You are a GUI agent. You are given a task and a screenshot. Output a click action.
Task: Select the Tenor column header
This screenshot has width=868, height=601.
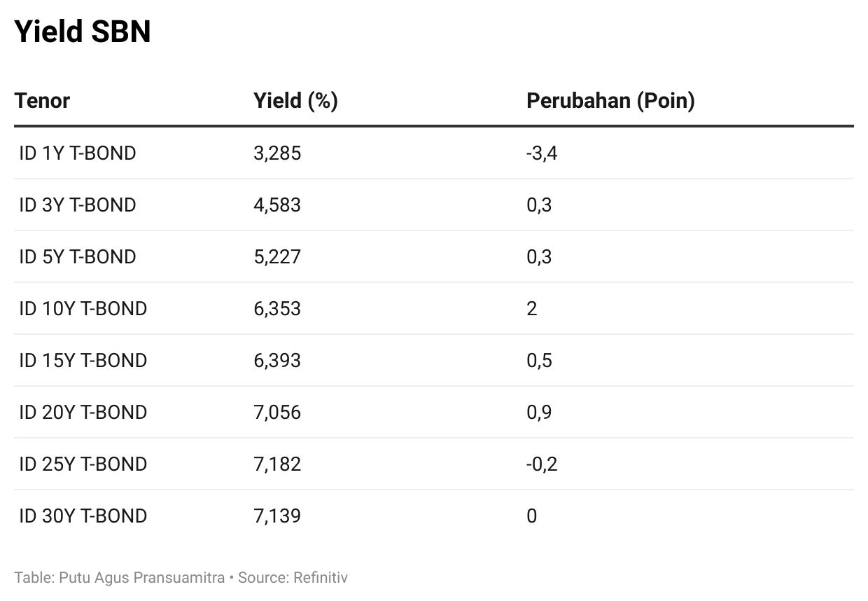click(x=42, y=101)
